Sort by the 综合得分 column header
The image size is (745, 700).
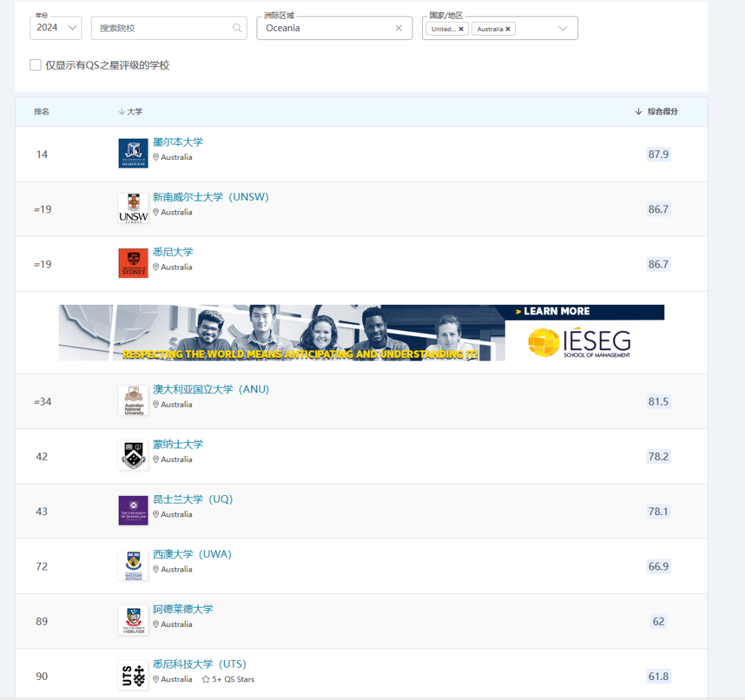coord(656,112)
